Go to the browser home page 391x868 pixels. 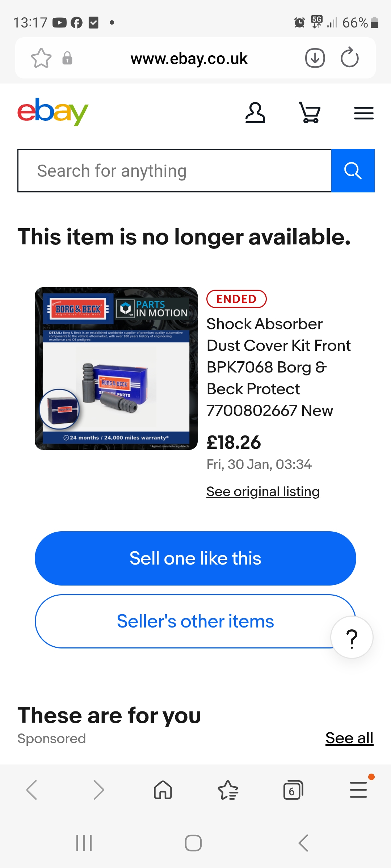163,790
